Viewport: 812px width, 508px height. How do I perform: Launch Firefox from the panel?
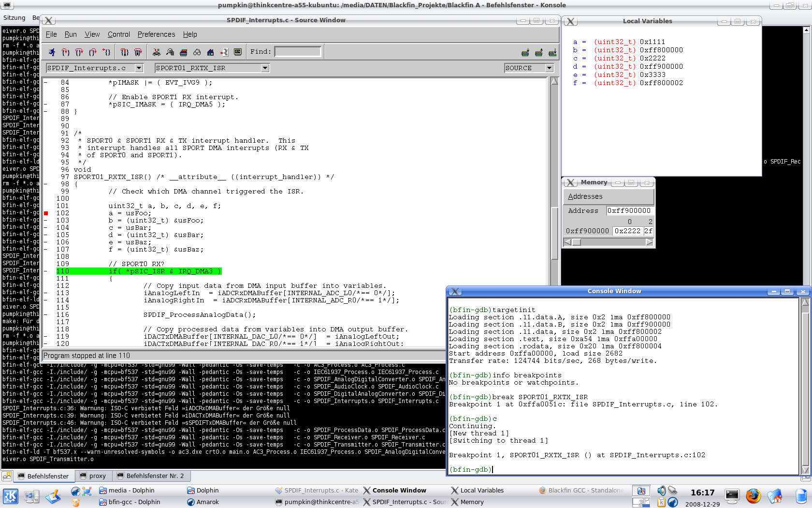[x=753, y=496]
